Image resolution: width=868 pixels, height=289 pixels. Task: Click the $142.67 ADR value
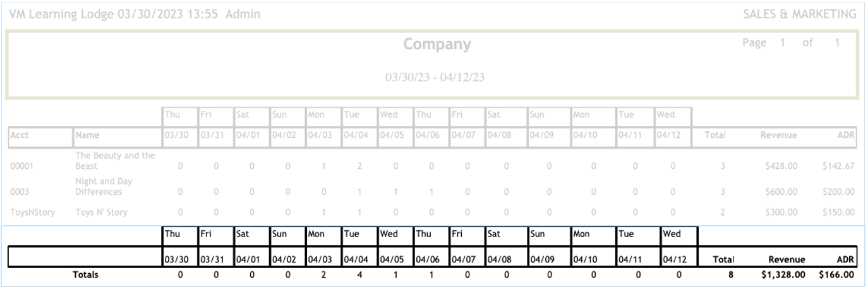[838, 166]
